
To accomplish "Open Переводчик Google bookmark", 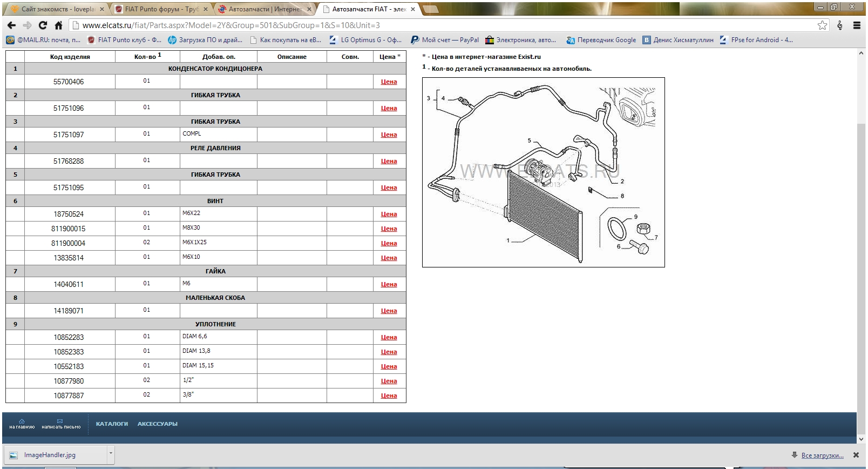I will tap(601, 40).
